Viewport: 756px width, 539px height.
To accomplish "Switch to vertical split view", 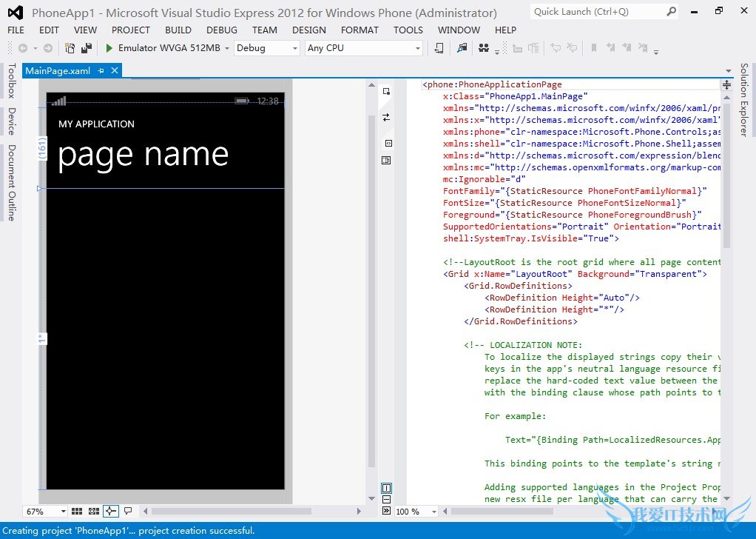I will pyautogui.click(x=386, y=488).
